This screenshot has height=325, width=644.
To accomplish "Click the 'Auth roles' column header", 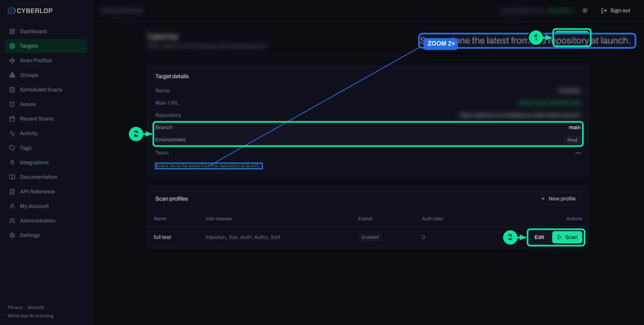I will click(432, 218).
